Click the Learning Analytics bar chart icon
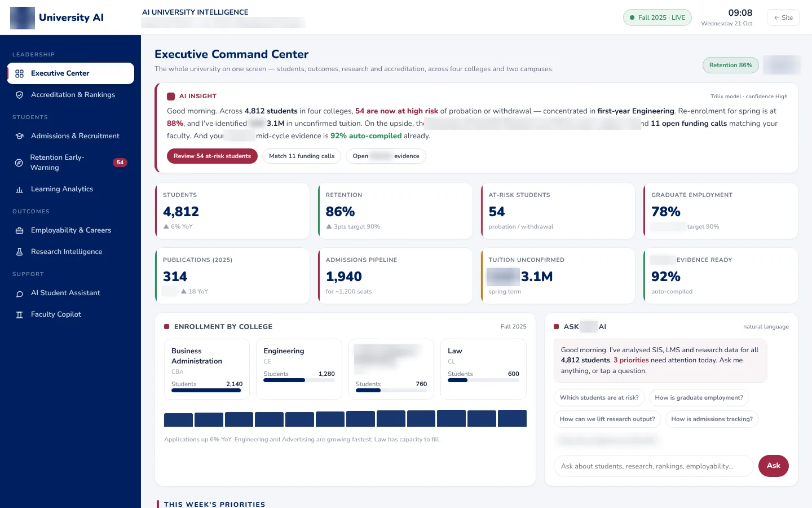The height and width of the screenshot is (508, 812). [19, 189]
